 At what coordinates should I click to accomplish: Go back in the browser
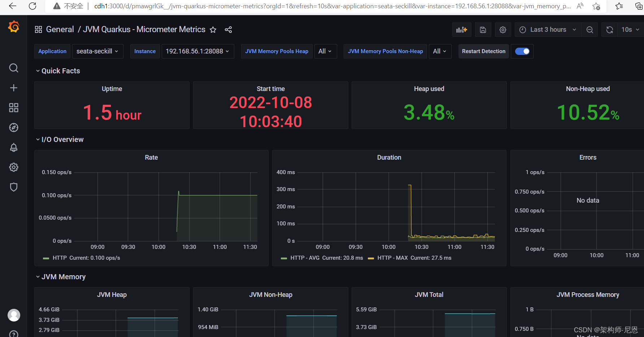[13, 6]
